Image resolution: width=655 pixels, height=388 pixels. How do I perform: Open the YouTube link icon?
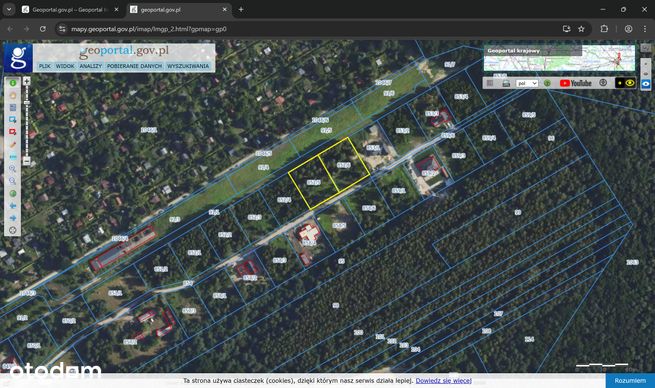[575, 83]
